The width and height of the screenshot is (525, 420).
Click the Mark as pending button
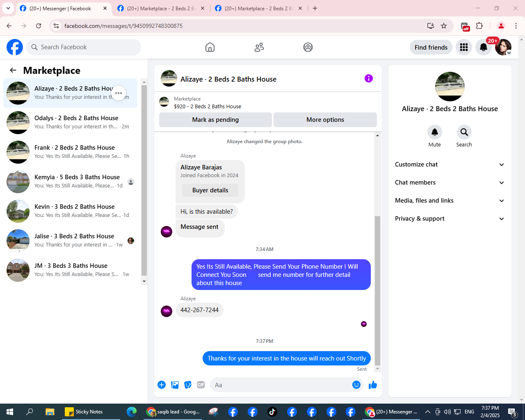[x=215, y=120]
